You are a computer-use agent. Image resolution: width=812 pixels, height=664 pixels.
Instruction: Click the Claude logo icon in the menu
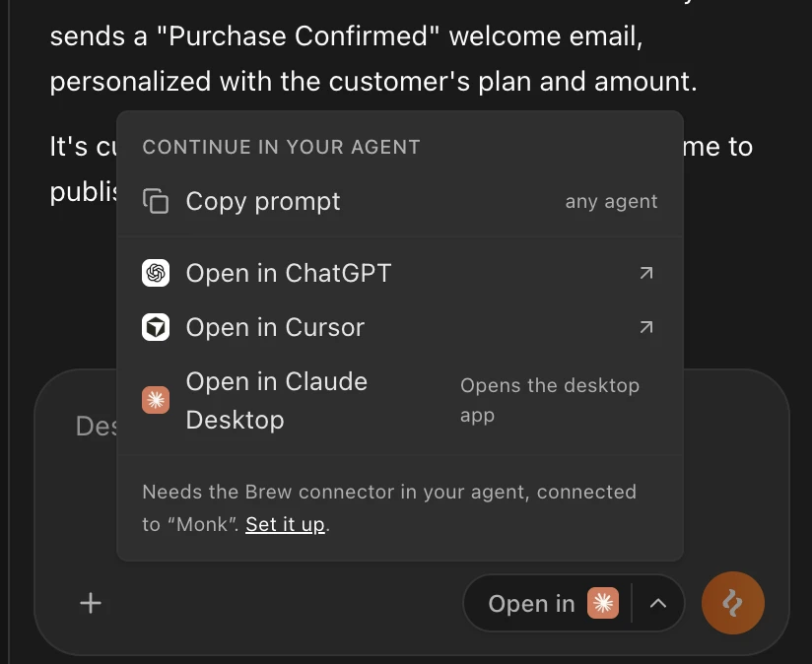click(156, 400)
